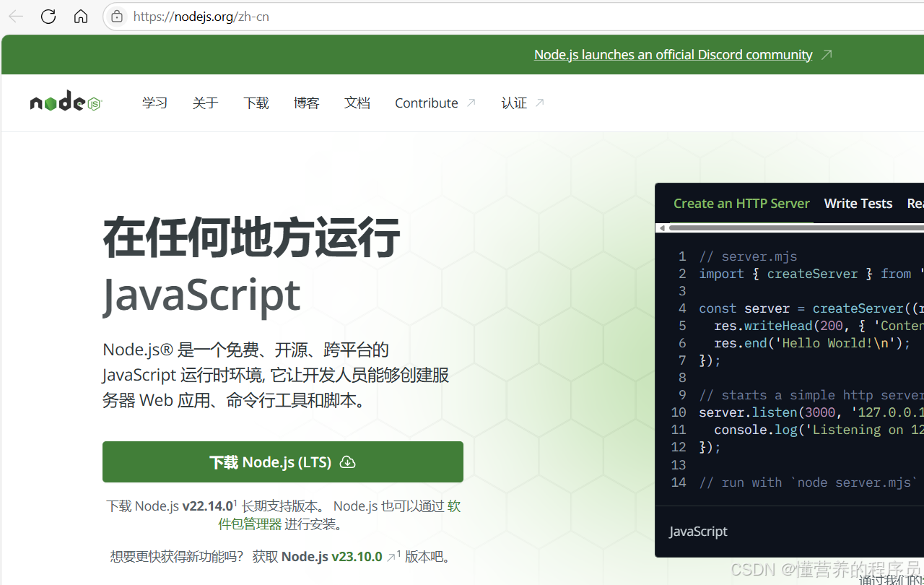
Task: Open the 博客 navigation item
Action: tap(306, 103)
